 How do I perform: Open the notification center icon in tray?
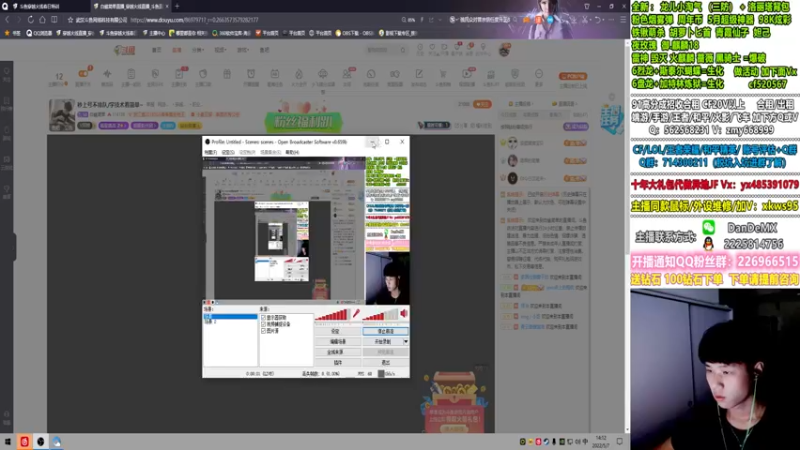(619, 441)
